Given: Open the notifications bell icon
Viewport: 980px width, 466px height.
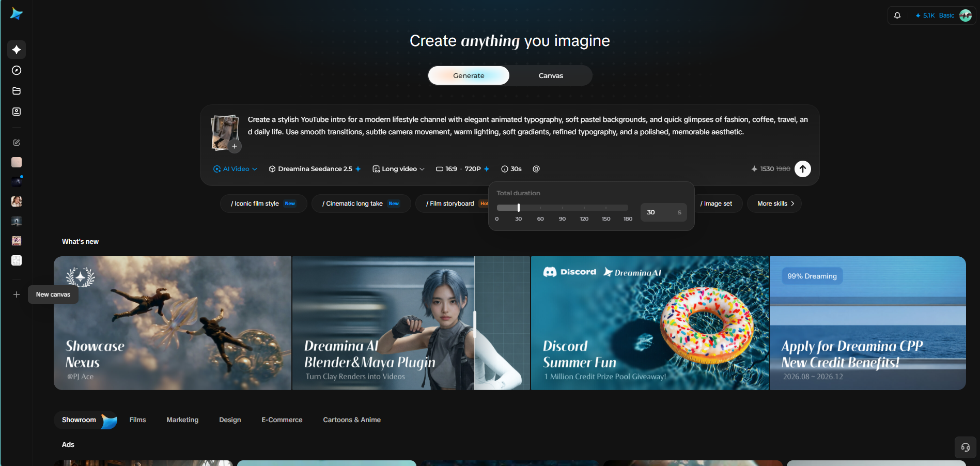Looking at the screenshot, I should tap(897, 15).
